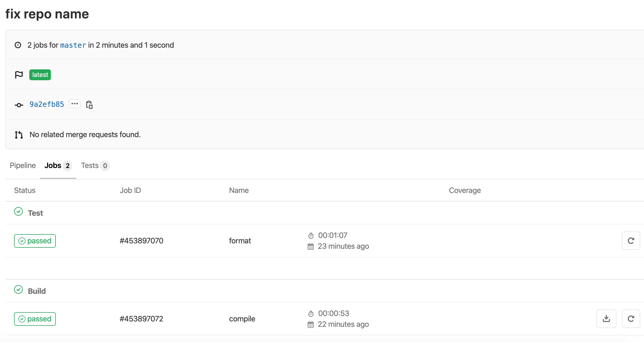The width and height of the screenshot is (644, 342).
Task: Click the commit icon beside 9a2efb85
Action: [x=19, y=105]
